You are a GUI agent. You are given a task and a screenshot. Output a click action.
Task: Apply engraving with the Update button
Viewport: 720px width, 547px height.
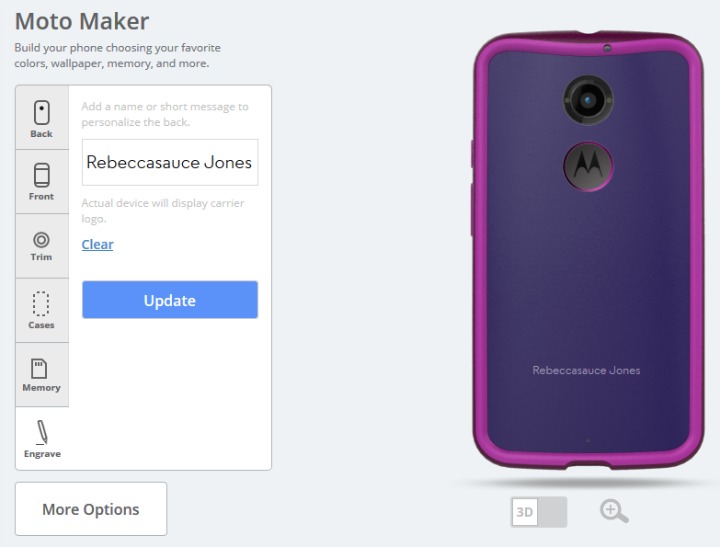tap(170, 300)
